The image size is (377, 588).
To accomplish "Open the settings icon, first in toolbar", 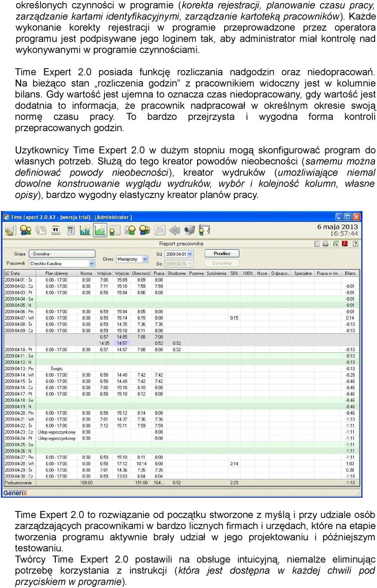I will click(10, 230).
